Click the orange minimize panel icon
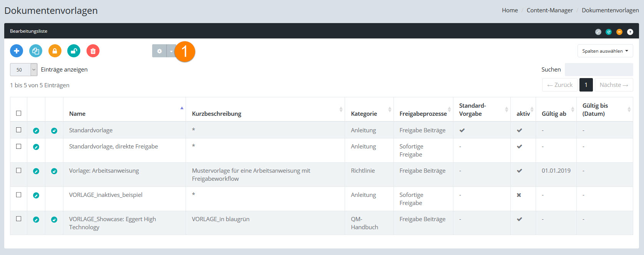 (619, 32)
